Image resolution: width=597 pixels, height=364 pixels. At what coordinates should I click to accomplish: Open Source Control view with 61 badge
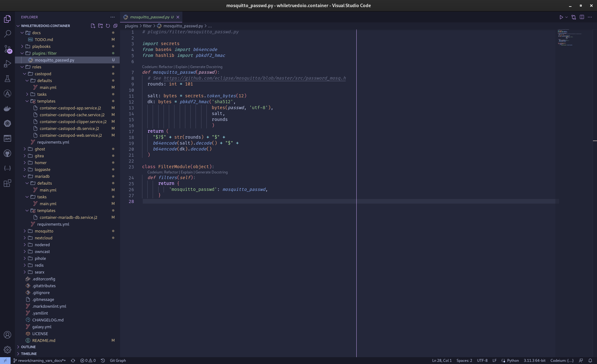point(7,49)
